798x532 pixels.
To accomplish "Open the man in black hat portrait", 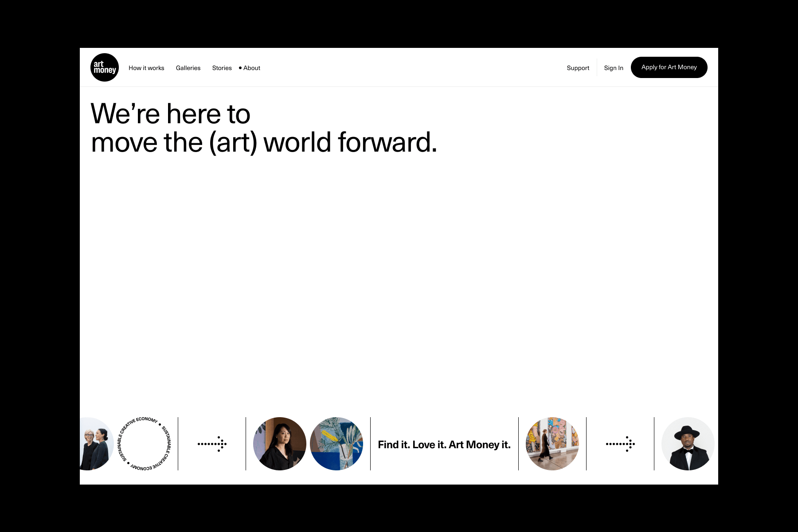I will tap(688, 444).
